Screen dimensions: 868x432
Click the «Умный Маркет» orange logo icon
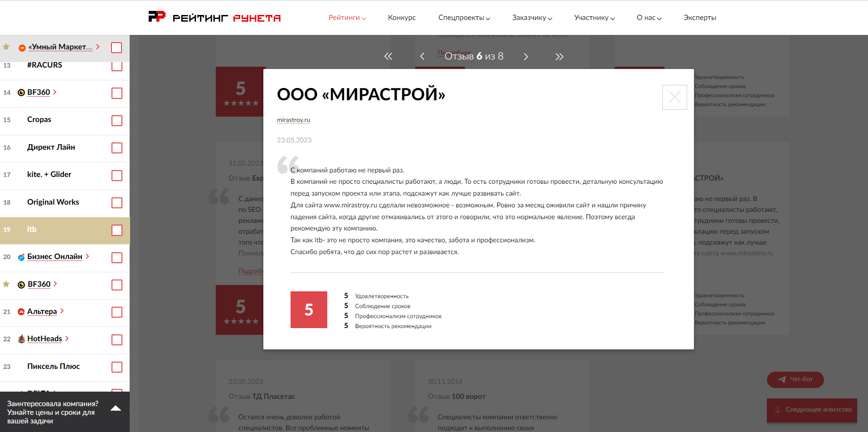[x=22, y=48]
